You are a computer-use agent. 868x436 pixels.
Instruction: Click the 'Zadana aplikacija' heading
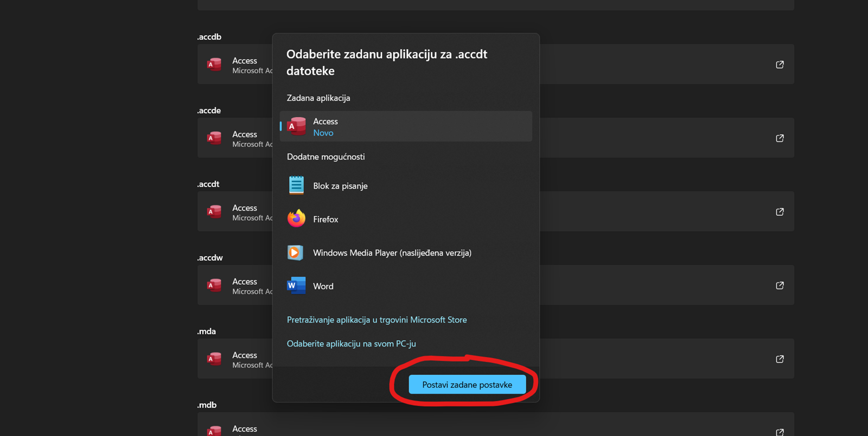318,98
